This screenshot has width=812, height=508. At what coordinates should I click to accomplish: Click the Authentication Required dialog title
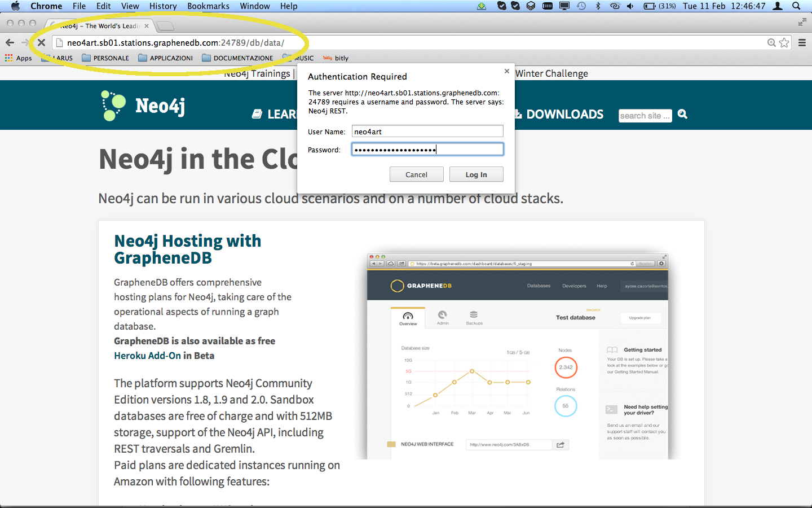(x=358, y=77)
